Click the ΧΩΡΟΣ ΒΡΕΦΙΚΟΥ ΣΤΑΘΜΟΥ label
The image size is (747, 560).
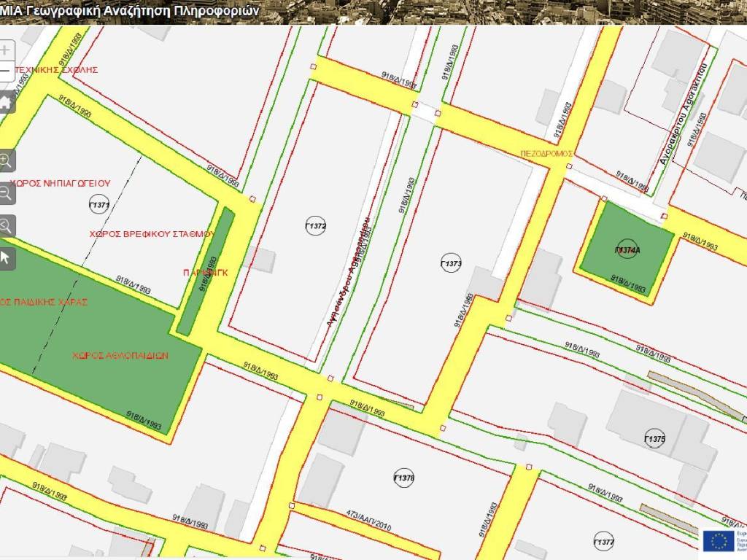[151, 234]
